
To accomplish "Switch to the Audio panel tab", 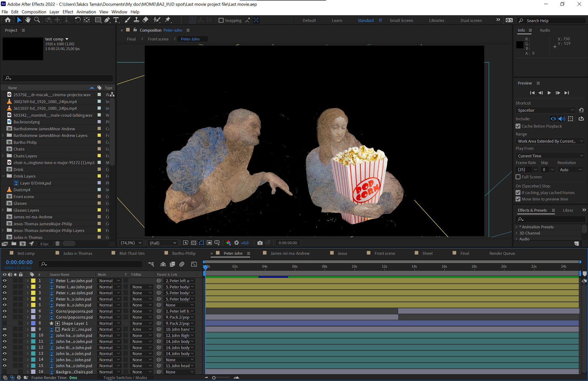I will click(545, 30).
